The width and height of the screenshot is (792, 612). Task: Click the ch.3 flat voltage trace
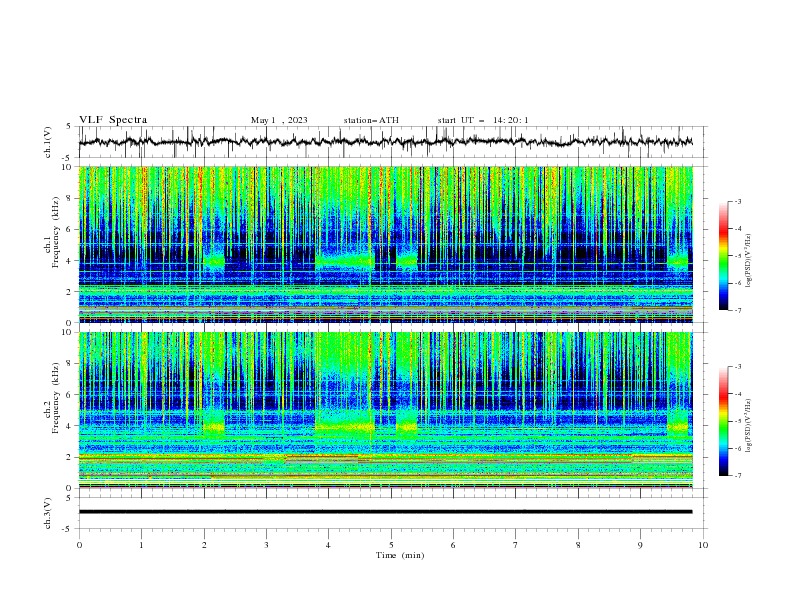pos(385,512)
